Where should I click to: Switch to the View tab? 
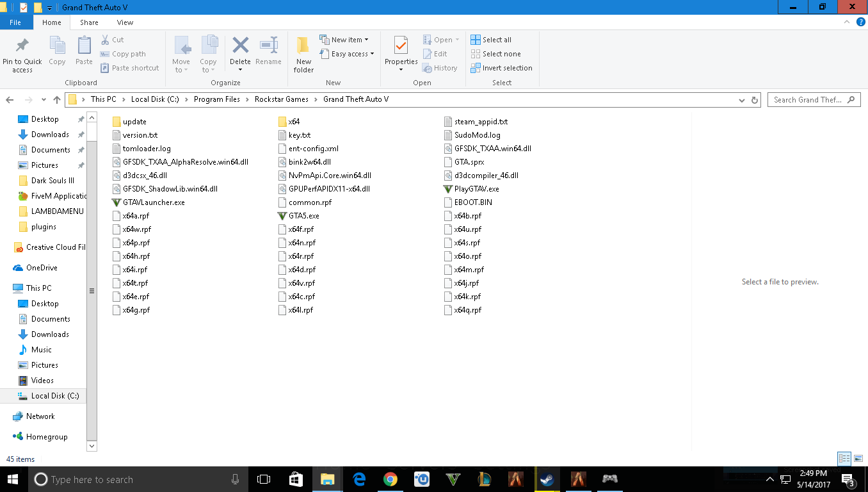(125, 22)
